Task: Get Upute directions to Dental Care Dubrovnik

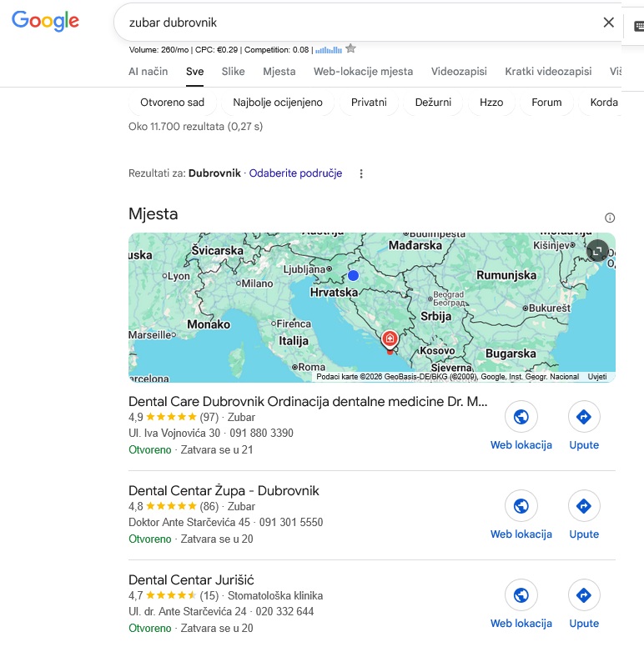Action: (x=584, y=417)
